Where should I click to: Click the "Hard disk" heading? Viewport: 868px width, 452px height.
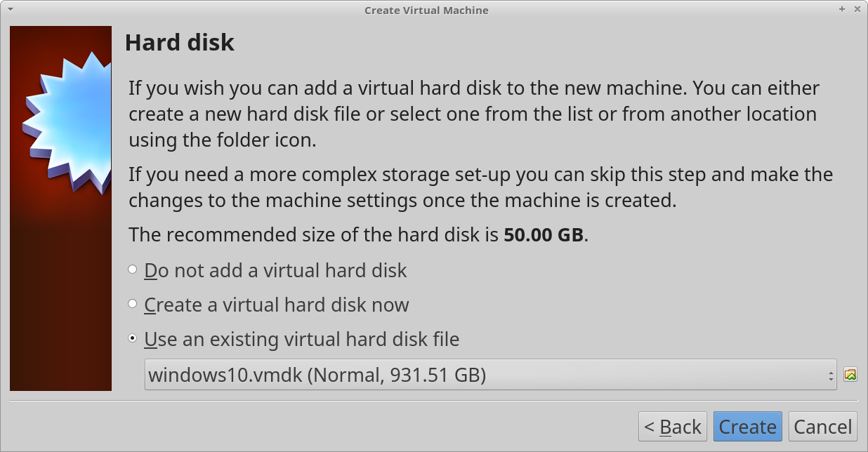point(180,43)
